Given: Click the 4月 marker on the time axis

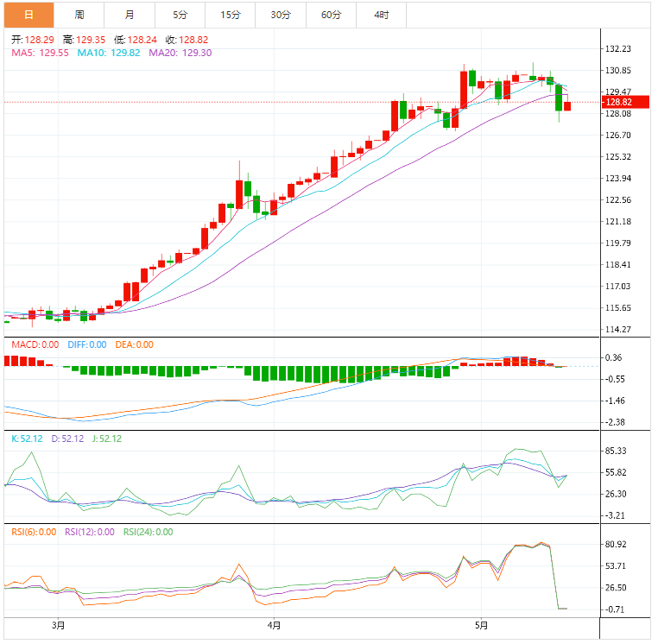Looking at the screenshot, I should [x=274, y=625].
